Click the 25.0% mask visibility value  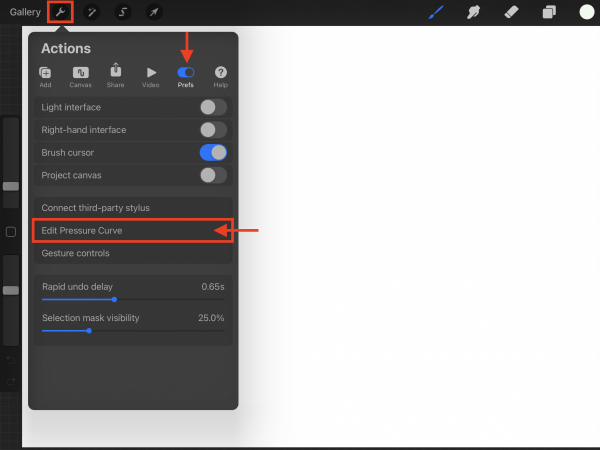click(x=211, y=318)
